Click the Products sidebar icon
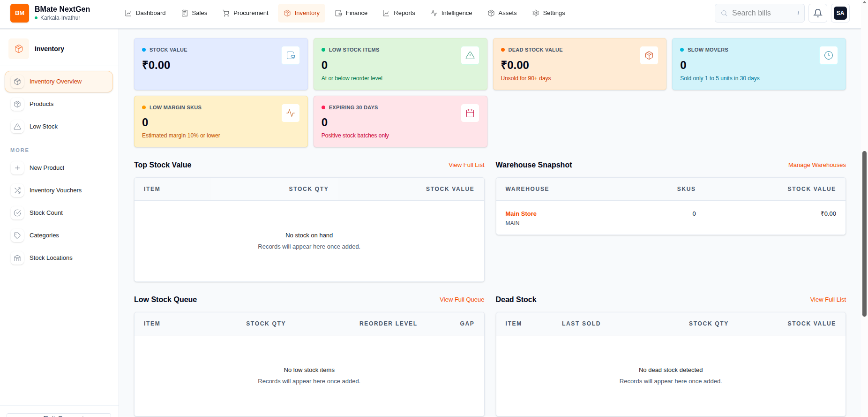Viewport: 868px width, 417px height. [x=17, y=104]
